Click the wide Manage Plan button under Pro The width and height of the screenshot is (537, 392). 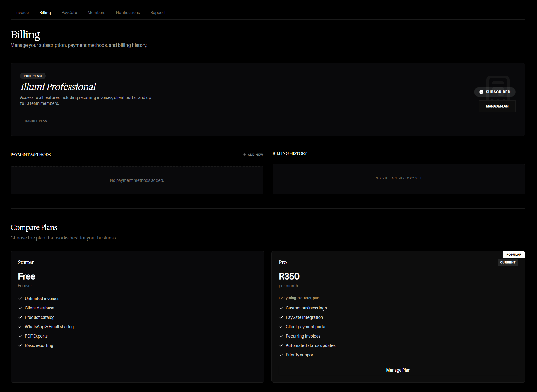click(398, 370)
